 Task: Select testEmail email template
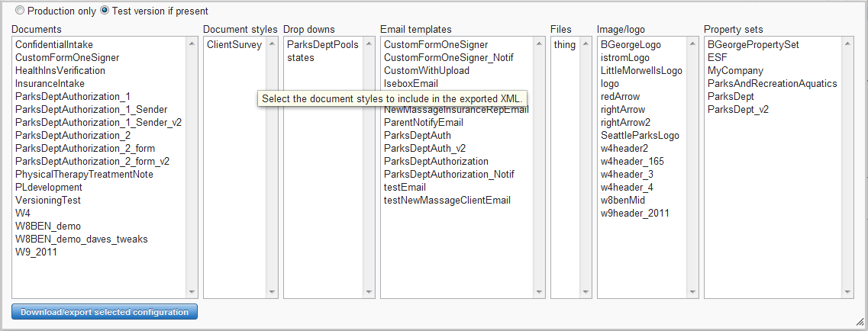pos(405,188)
